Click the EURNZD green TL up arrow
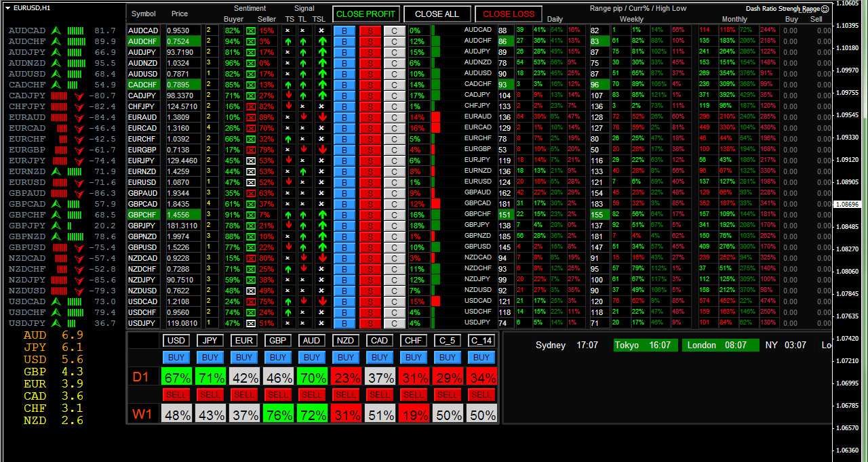868x462 pixels. tap(303, 172)
